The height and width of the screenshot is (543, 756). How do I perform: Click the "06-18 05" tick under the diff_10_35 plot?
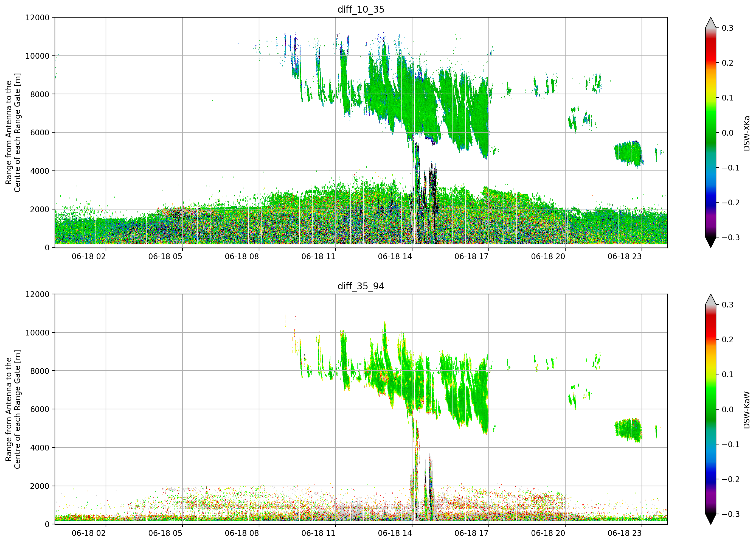tap(165, 256)
